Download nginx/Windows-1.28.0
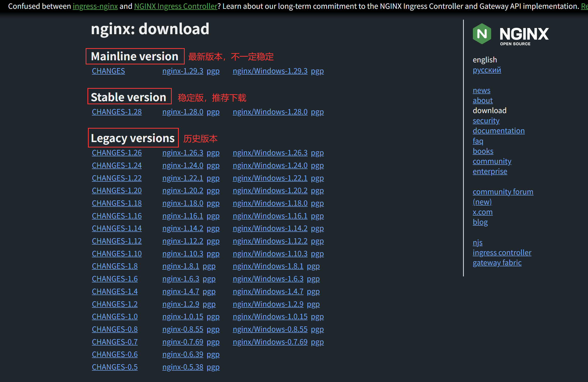 (x=270, y=112)
